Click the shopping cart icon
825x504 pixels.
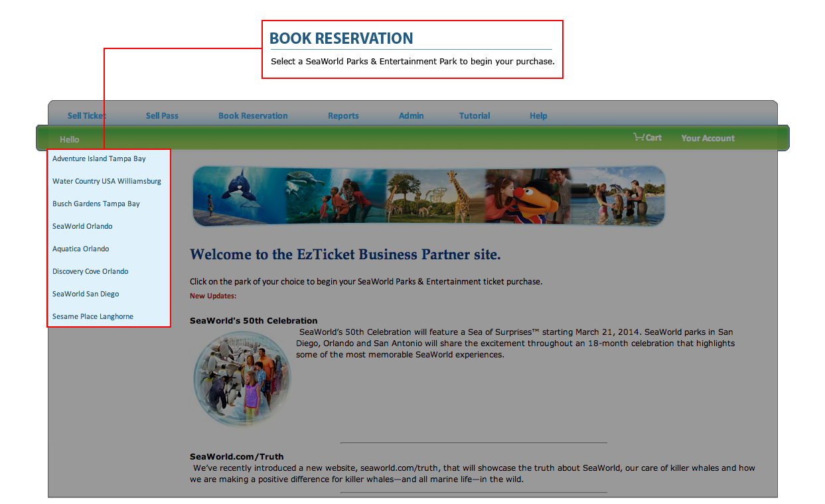(639, 137)
